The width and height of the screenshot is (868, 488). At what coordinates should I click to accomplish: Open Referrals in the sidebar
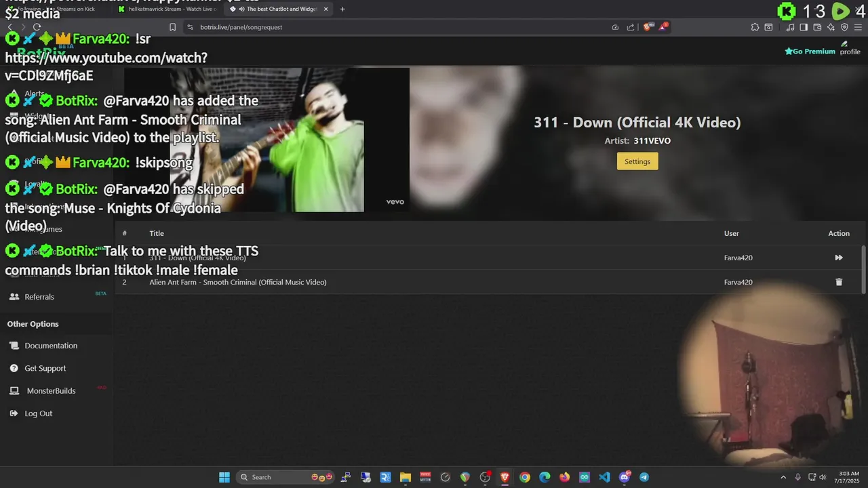point(39,297)
